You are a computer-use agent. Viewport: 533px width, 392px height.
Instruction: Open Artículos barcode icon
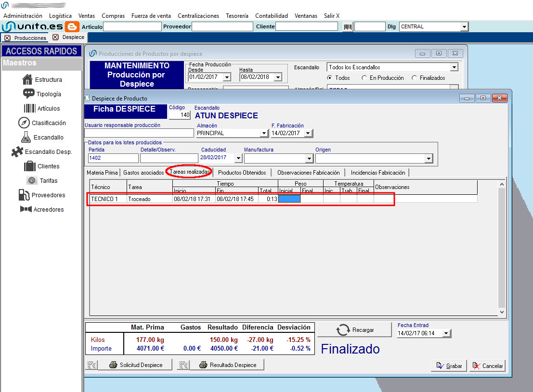tap(29, 108)
